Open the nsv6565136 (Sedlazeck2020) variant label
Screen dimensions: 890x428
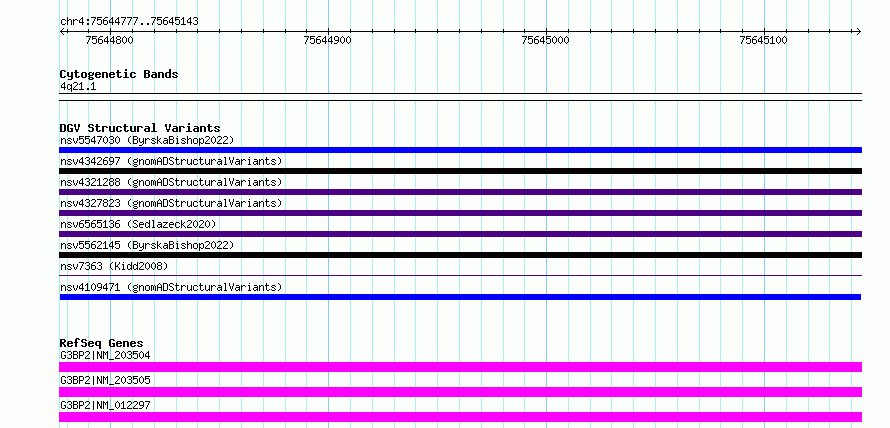(x=138, y=224)
